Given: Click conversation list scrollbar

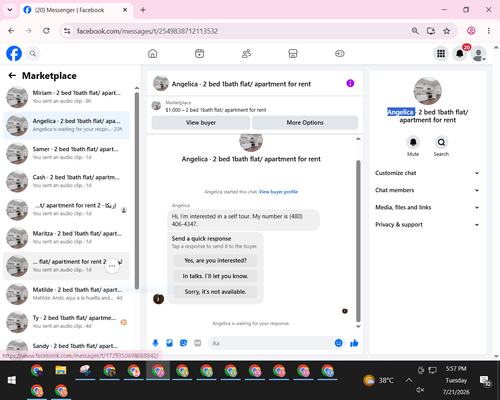Looking at the screenshot, I should point(137,191).
